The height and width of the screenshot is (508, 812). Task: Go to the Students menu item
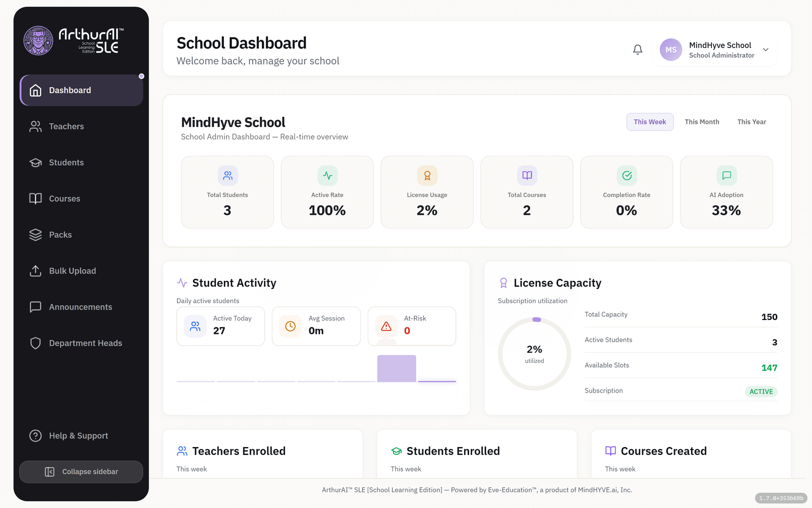click(x=81, y=163)
